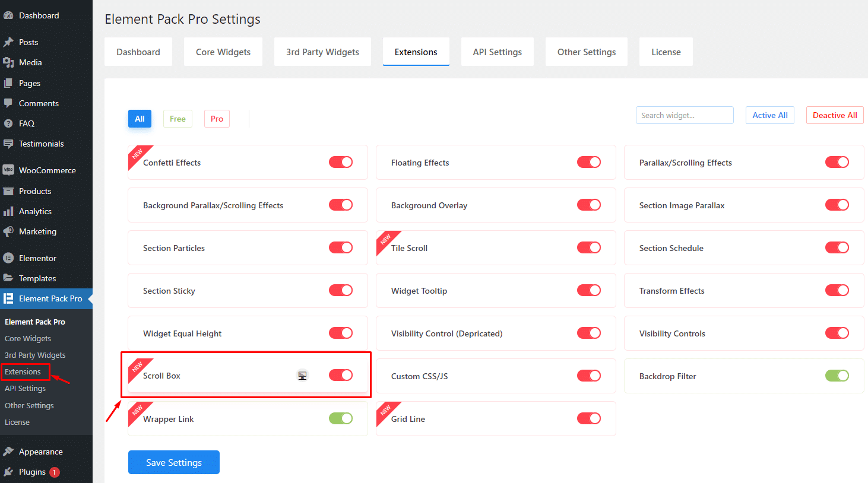The height and width of the screenshot is (483, 868).
Task: Open the License tab
Action: pyautogui.click(x=666, y=52)
